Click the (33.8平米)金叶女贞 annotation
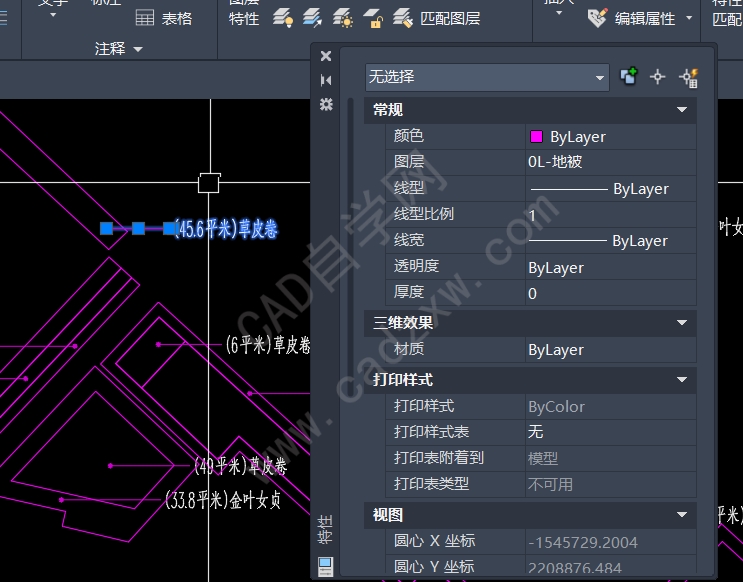743x582 pixels. click(223, 500)
